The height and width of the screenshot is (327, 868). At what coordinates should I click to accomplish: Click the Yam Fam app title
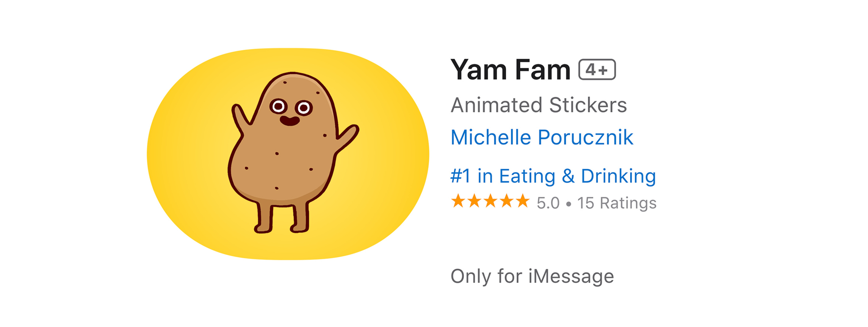pyautogui.click(x=511, y=70)
